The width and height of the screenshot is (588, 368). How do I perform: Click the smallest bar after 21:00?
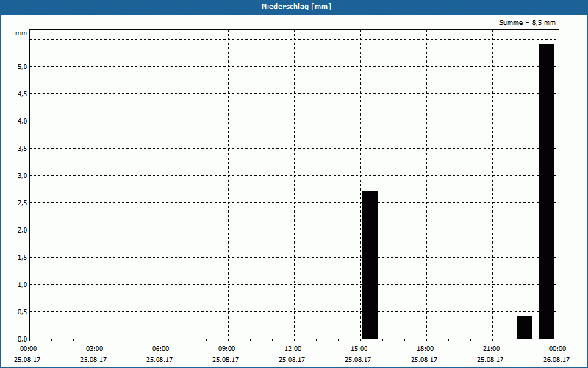pyautogui.click(x=524, y=328)
